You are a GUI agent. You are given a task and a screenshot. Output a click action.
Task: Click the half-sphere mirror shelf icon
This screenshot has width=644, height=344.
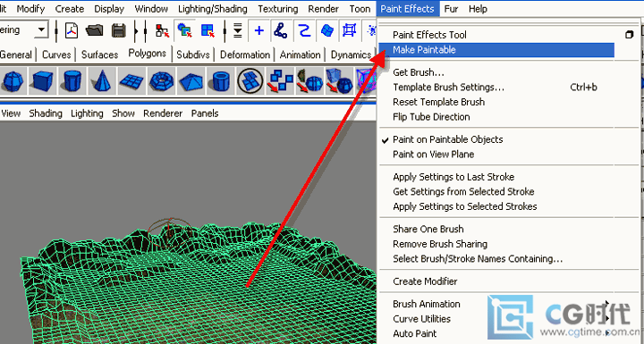[309, 81]
